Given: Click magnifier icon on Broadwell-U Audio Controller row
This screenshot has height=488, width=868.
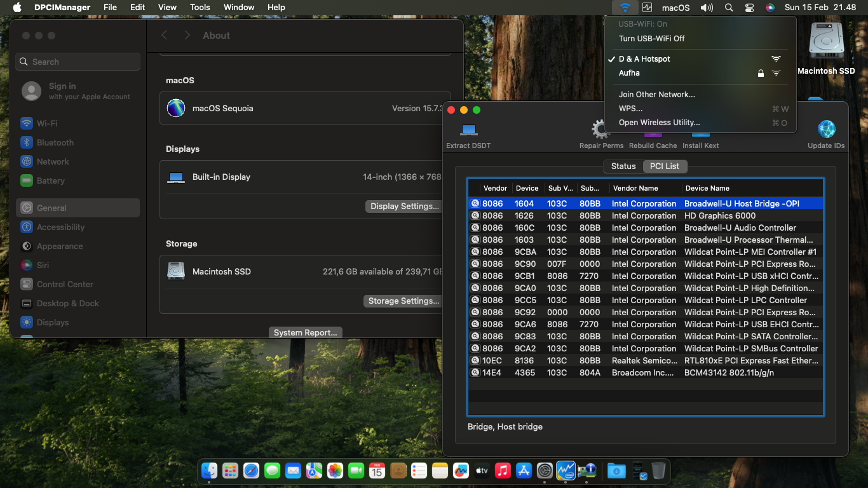Looking at the screenshot, I should click(x=475, y=227).
